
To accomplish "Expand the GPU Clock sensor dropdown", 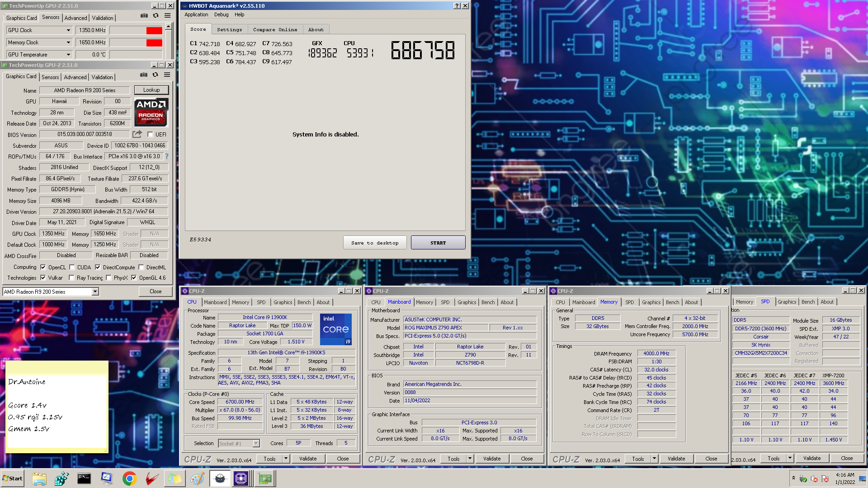I will click(x=68, y=30).
